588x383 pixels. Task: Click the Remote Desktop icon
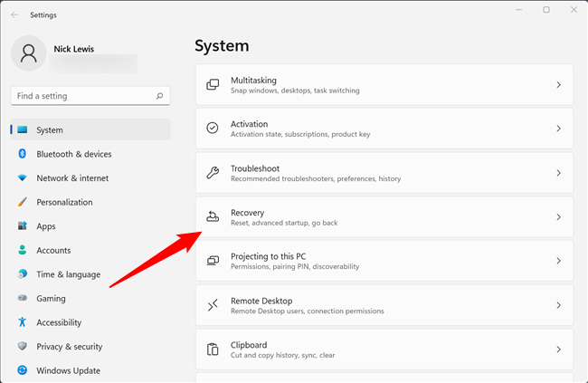[213, 305]
